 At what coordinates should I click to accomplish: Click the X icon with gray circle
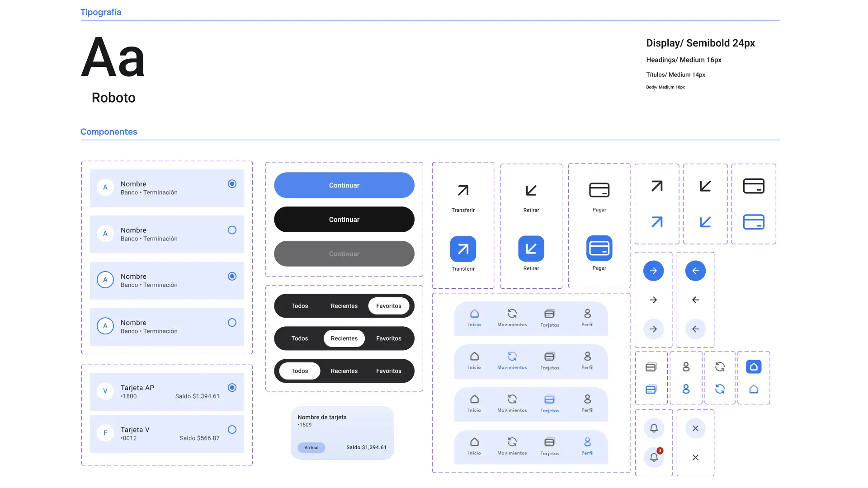[696, 428]
